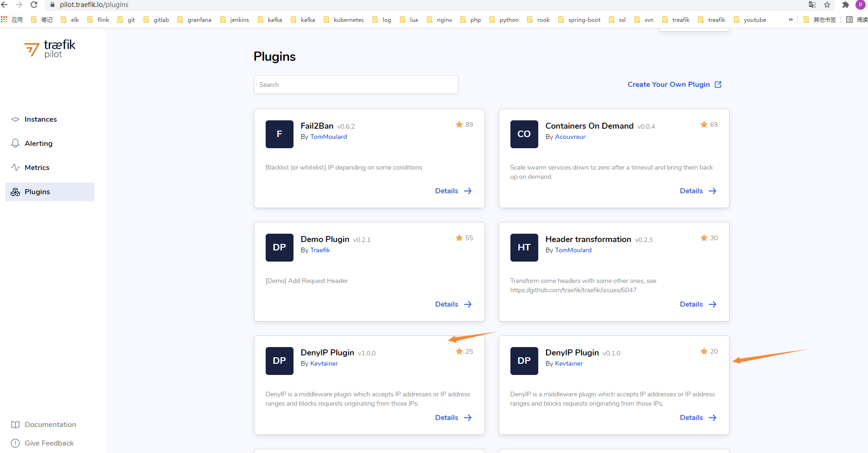Open Details for DenyIP Plugin v1.0.0

453,418
